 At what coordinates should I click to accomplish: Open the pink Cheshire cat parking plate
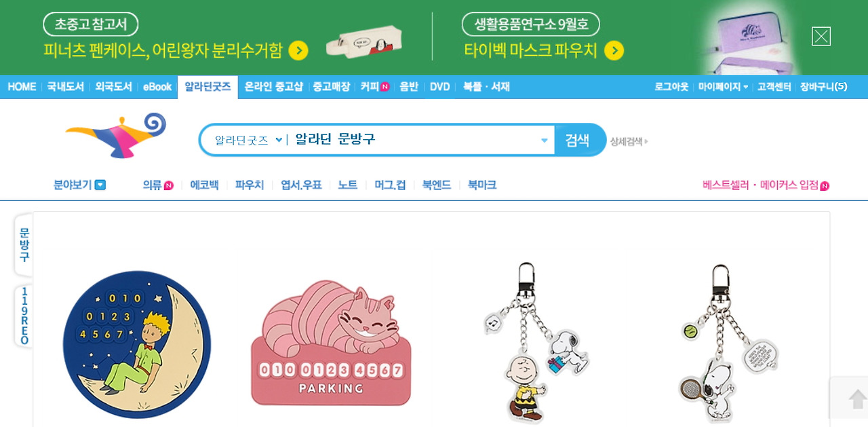point(332,343)
